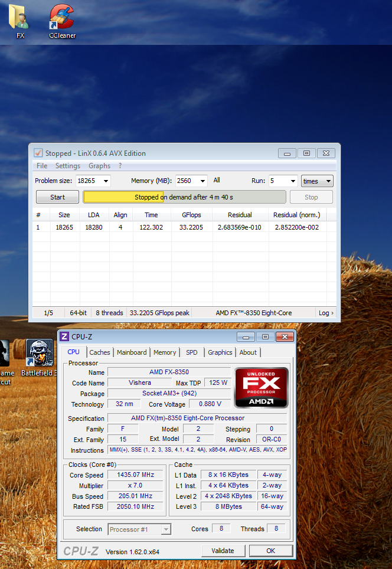This screenshot has width=392, height=569.
Task: Expand the Log panel in LinX
Action: tap(326, 313)
